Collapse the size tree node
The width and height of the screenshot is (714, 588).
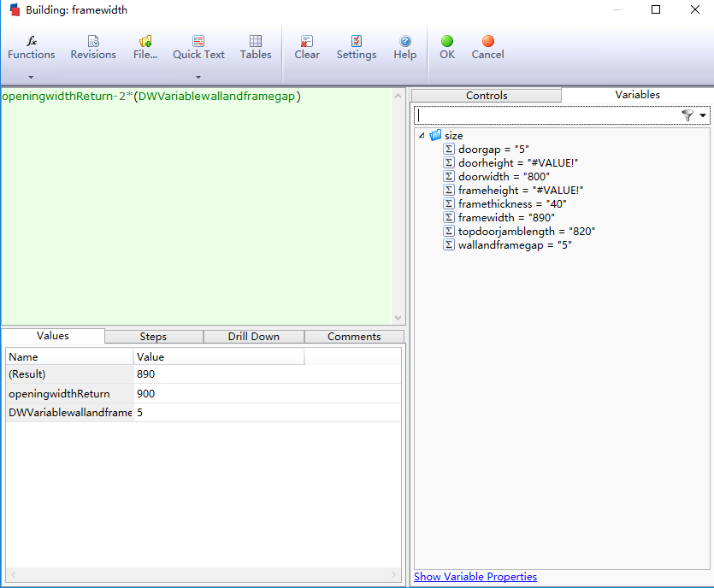pyautogui.click(x=422, y=136)
